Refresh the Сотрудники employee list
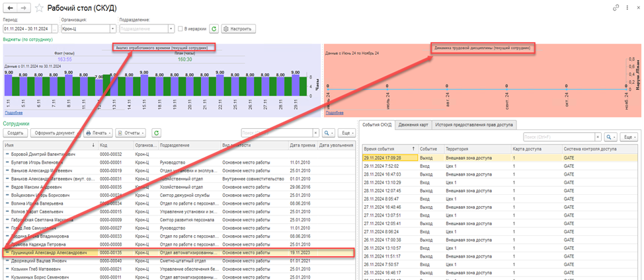 [x=156, y=133]
